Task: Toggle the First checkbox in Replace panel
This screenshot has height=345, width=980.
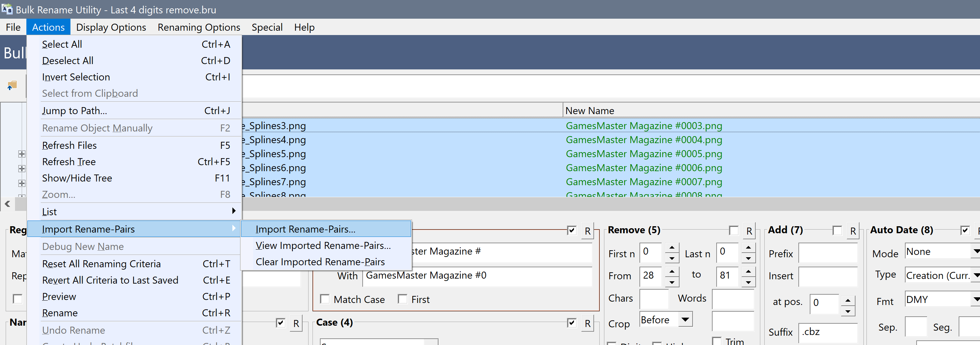Action: click(x=402, y=299)
